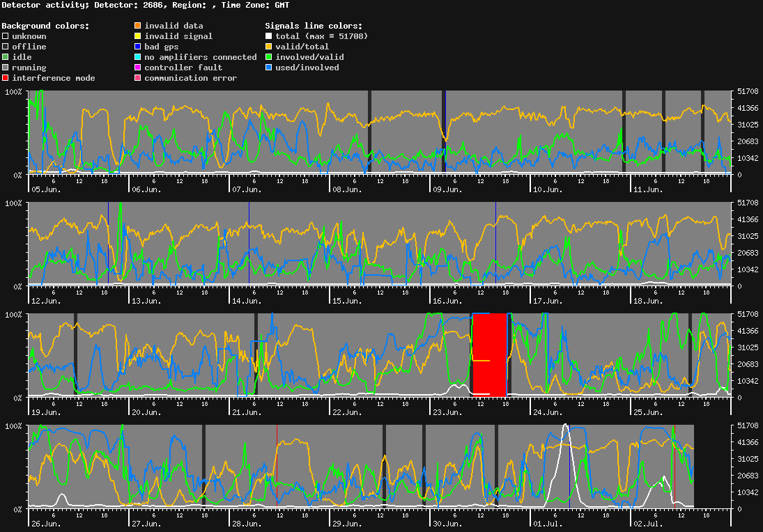
Task: Click the red vertical marker line on 28.Jun.
Action: pos(277,466)
